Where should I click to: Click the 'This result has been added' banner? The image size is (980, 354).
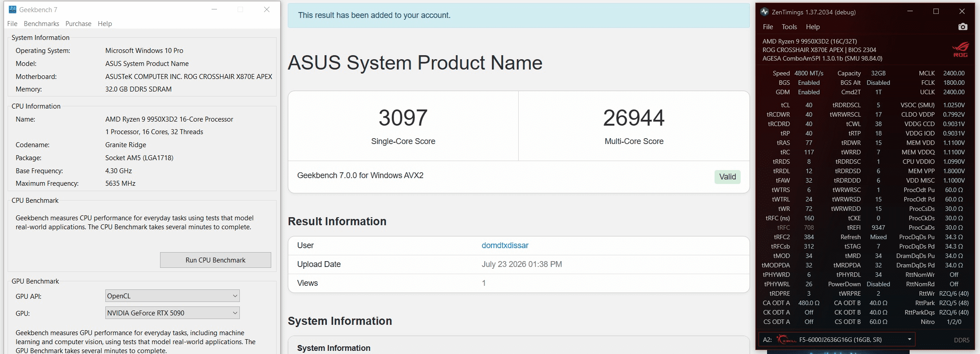click(x=519, y=15)
